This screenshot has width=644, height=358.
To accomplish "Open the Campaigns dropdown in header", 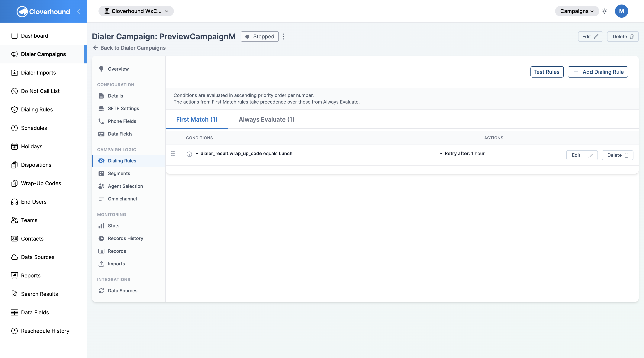I will tap(577, 11).
